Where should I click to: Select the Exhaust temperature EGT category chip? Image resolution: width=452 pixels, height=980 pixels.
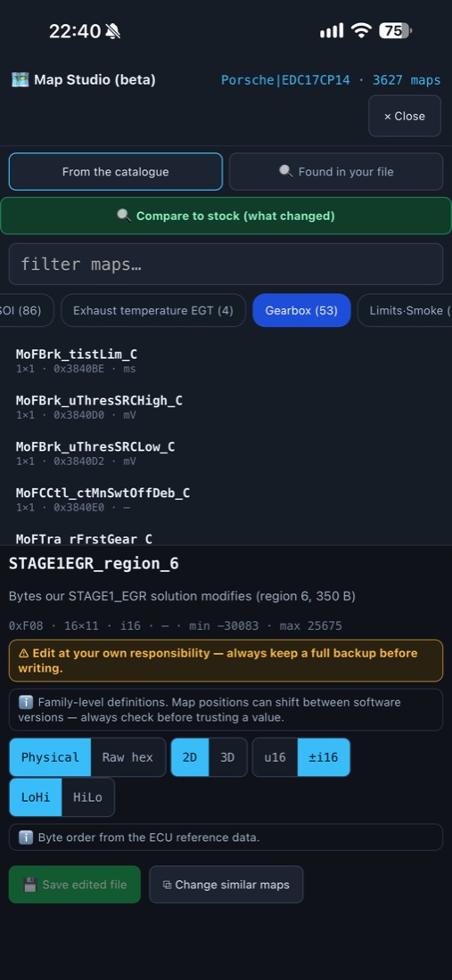click(153, 310)
